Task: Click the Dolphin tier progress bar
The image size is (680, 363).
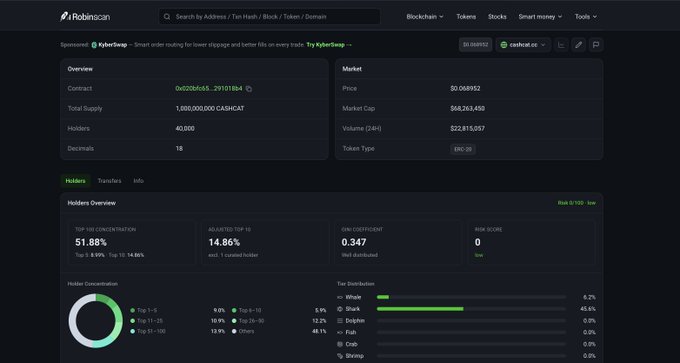Action: (x=471, y=320)
